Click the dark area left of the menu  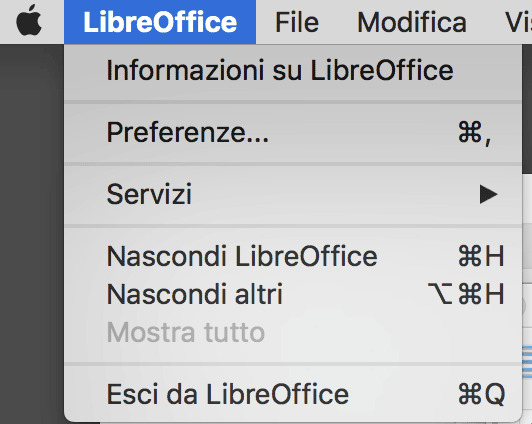32,234
